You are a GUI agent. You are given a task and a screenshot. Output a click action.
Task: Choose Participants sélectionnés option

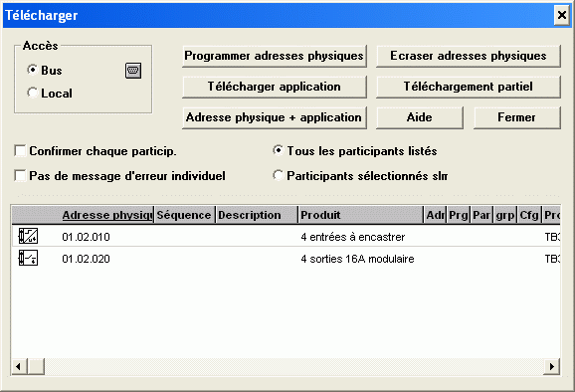tap(278, 176)
